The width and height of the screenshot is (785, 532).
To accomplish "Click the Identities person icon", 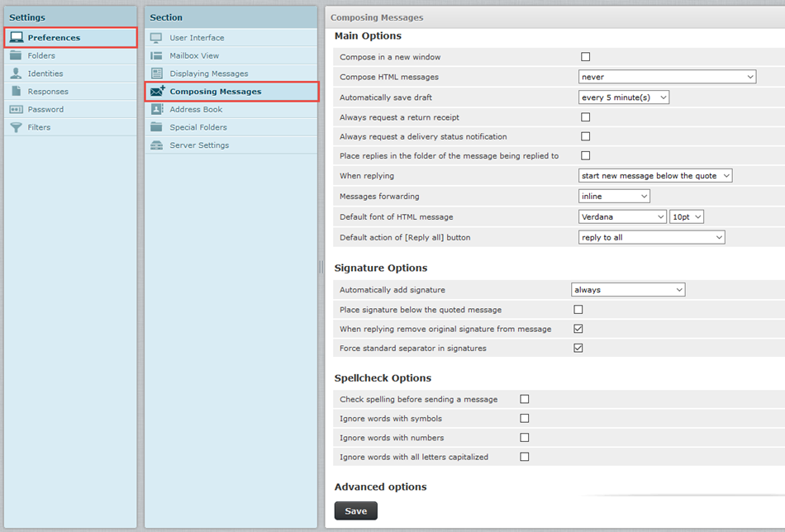I will (16, 74).
